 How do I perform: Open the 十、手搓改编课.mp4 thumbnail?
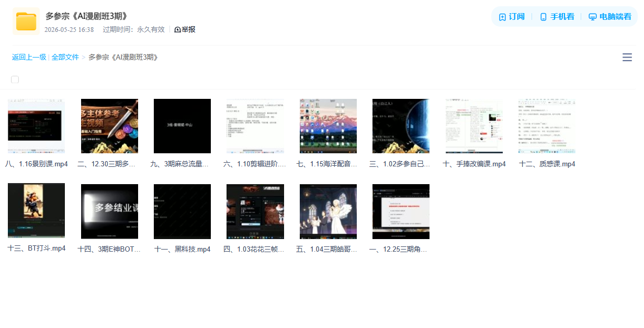(x=474, y=126)
